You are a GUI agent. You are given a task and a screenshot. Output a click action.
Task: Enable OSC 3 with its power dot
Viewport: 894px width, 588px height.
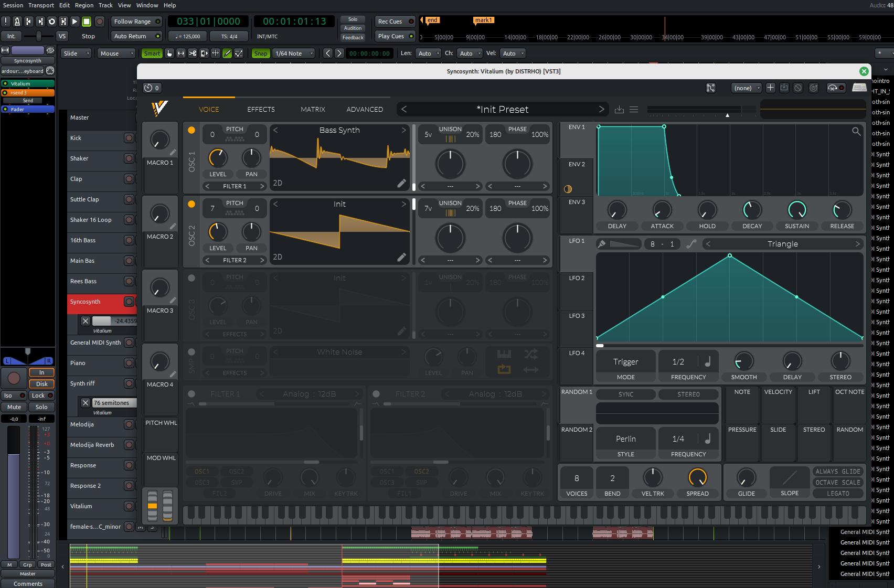[x=191, y=278]
